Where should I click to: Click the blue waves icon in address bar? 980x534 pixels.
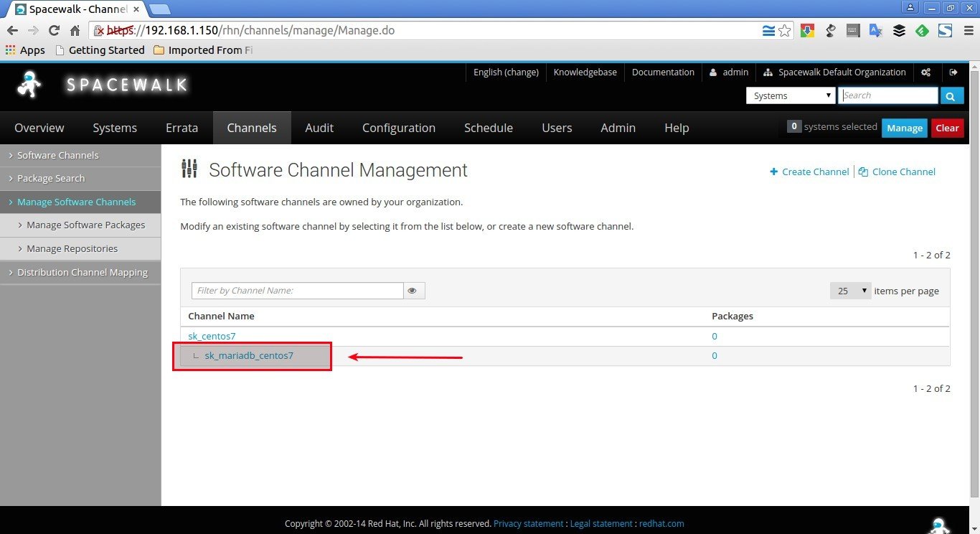(x=768, y=31)
